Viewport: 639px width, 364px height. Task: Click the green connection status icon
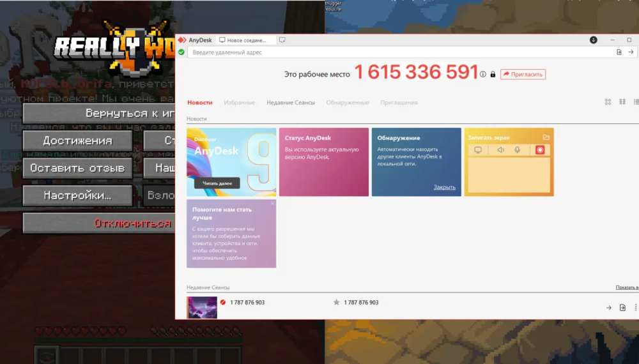(181, 52)
